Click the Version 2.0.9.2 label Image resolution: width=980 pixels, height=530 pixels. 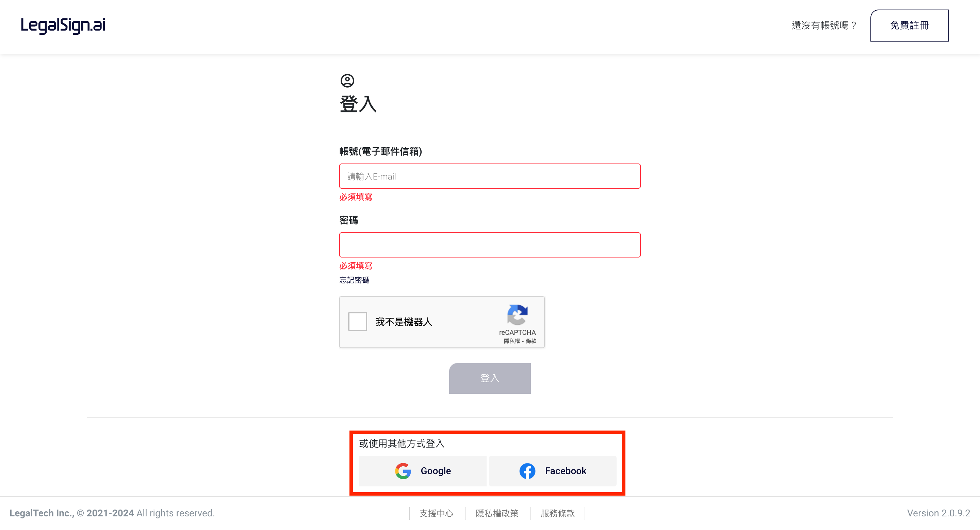pos(938,513)
